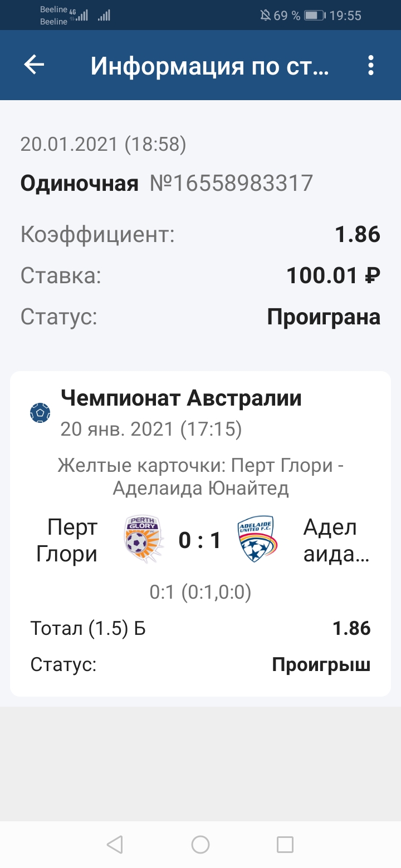The width and height of the screenshot is (401, 868).
Task: Tap the Перт Глори team name
Action: click(67, 540)
